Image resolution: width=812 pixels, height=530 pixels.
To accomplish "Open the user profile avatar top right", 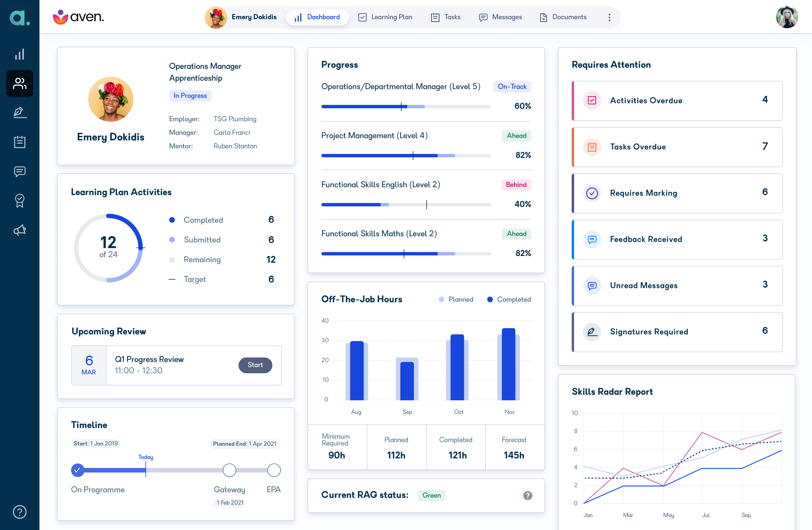I will click(x=787, y=17).
